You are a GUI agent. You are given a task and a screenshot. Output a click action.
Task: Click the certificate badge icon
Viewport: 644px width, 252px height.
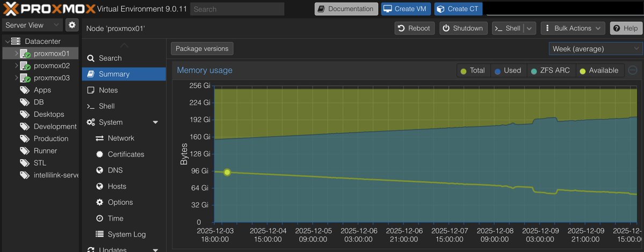click(99, 154)
